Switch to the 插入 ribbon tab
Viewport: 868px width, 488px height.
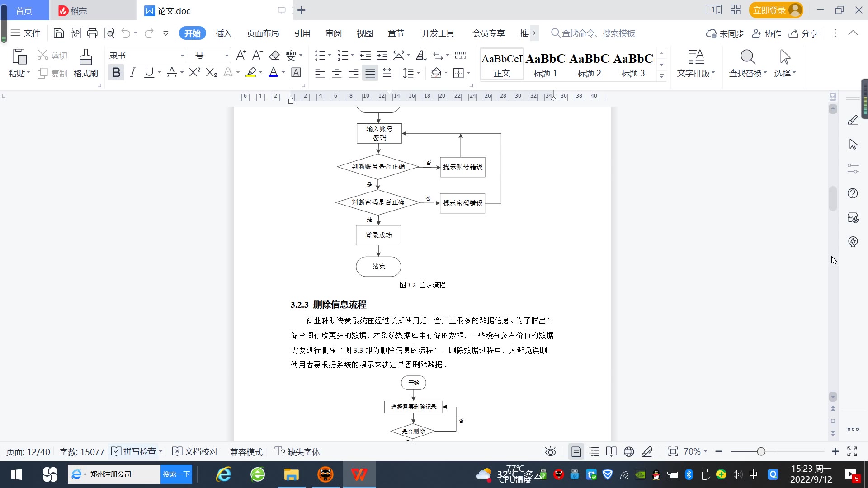click(223, 33)
